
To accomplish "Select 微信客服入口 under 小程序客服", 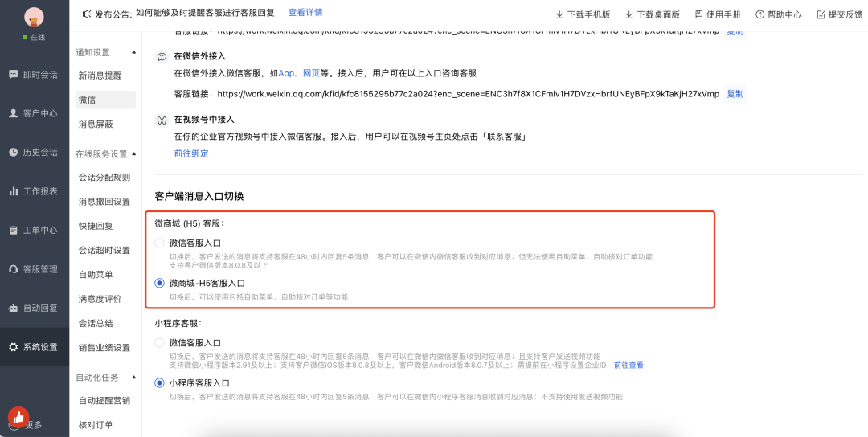I will (159, 343).
